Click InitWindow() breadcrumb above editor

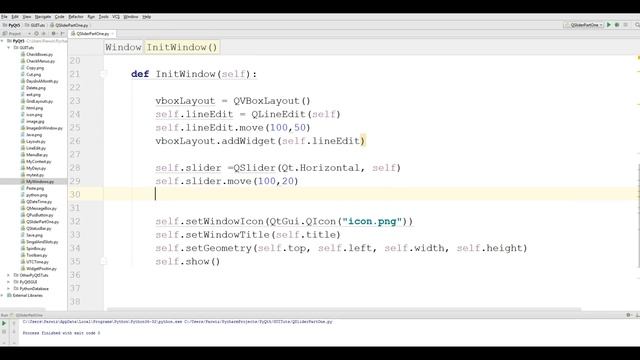click(182, 47)
